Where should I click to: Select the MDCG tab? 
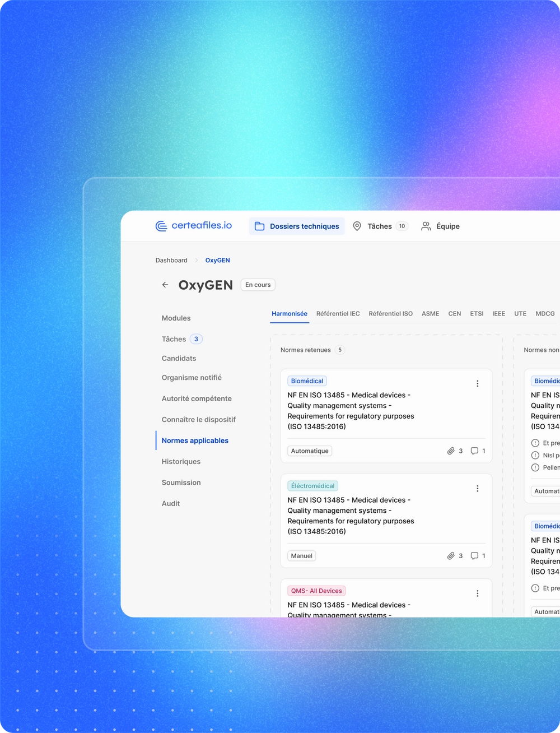pyautogui.click(x=544, y=314)
